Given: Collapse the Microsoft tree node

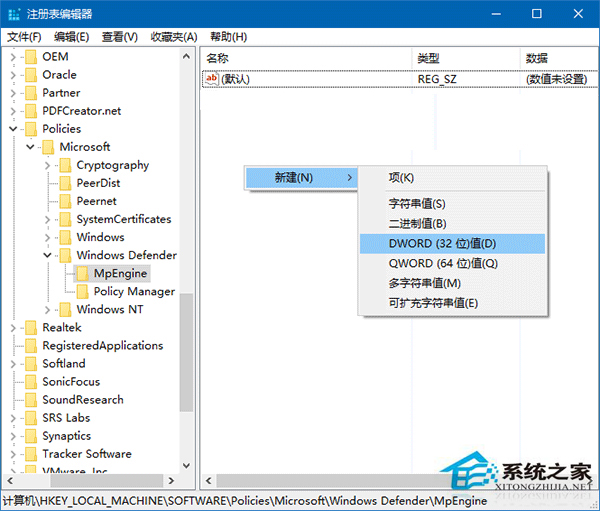Looking at the screenshot, I should coord(30,147).
